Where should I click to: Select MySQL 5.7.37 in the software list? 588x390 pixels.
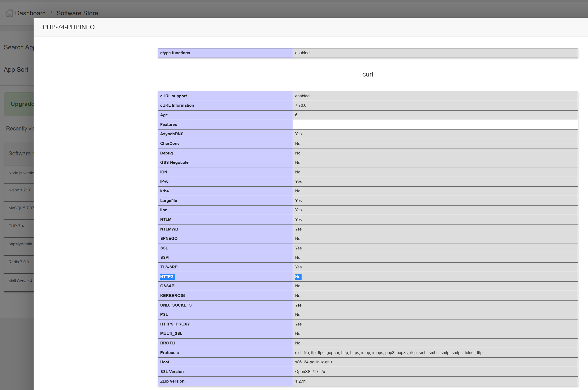coord(21,208)
